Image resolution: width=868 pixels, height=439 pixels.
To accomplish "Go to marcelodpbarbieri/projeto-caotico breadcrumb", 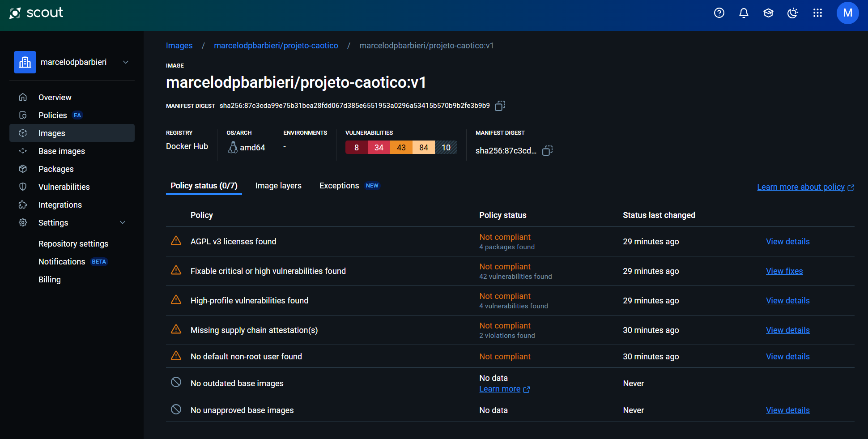I will [276, 46].
